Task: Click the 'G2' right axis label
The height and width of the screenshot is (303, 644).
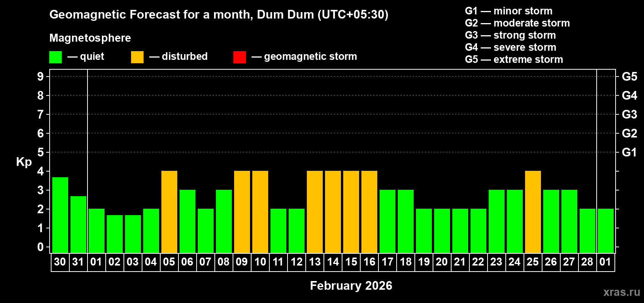Action: click(630, 133)
